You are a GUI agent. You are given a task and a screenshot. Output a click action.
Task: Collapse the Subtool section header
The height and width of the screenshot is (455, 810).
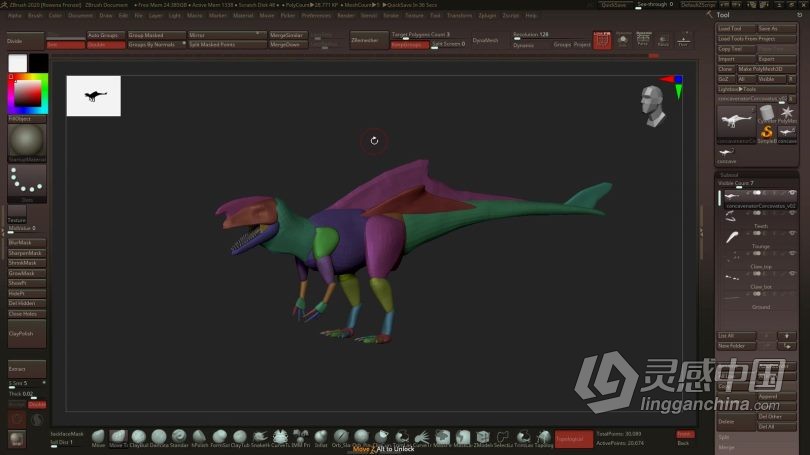coord(729,175)
